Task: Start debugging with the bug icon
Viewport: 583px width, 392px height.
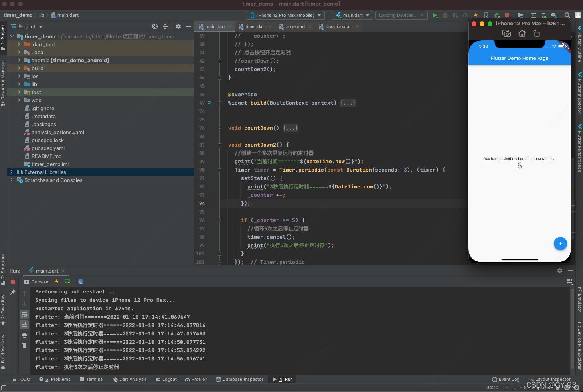Action: click(445, 15)
